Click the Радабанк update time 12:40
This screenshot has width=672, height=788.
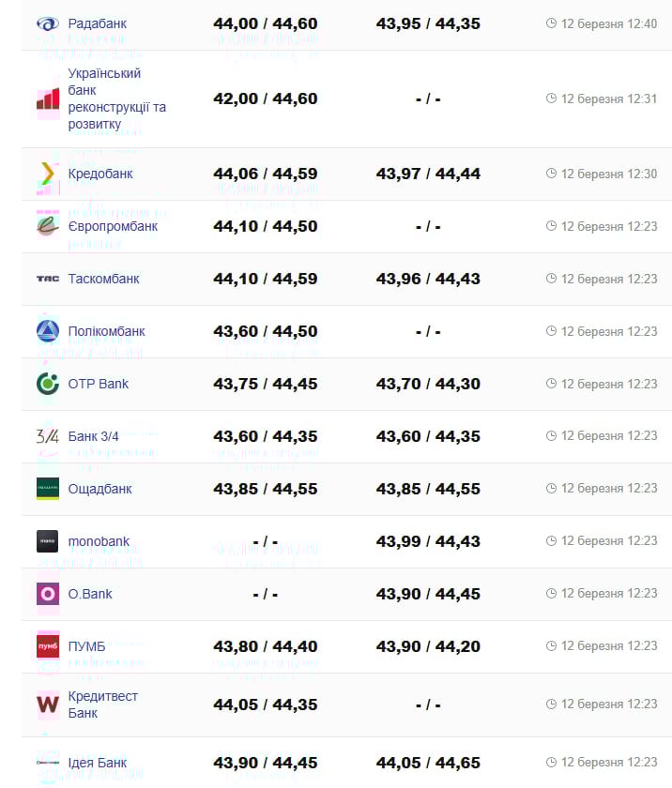[x=608, y=23]
